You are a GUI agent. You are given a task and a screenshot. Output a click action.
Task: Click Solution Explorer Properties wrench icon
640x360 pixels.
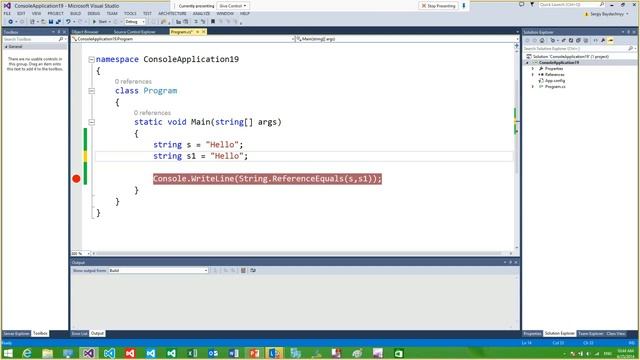[x=603, y=40]
